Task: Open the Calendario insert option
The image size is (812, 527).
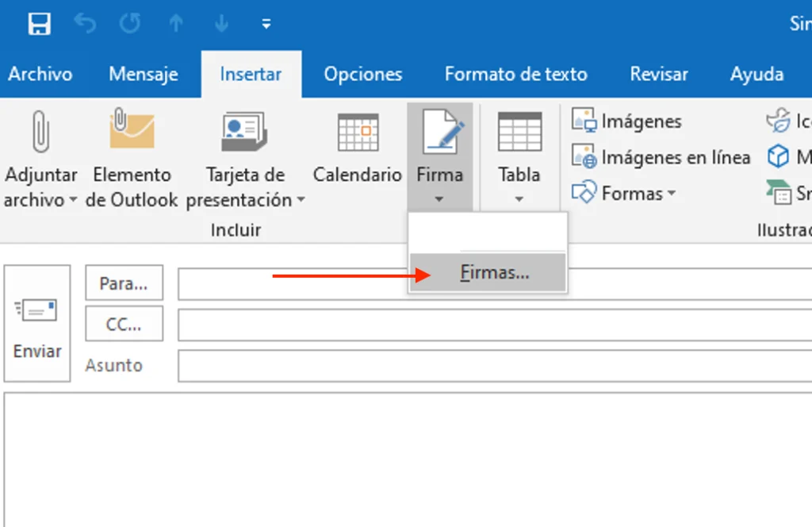Action: [x=358, y=132]
